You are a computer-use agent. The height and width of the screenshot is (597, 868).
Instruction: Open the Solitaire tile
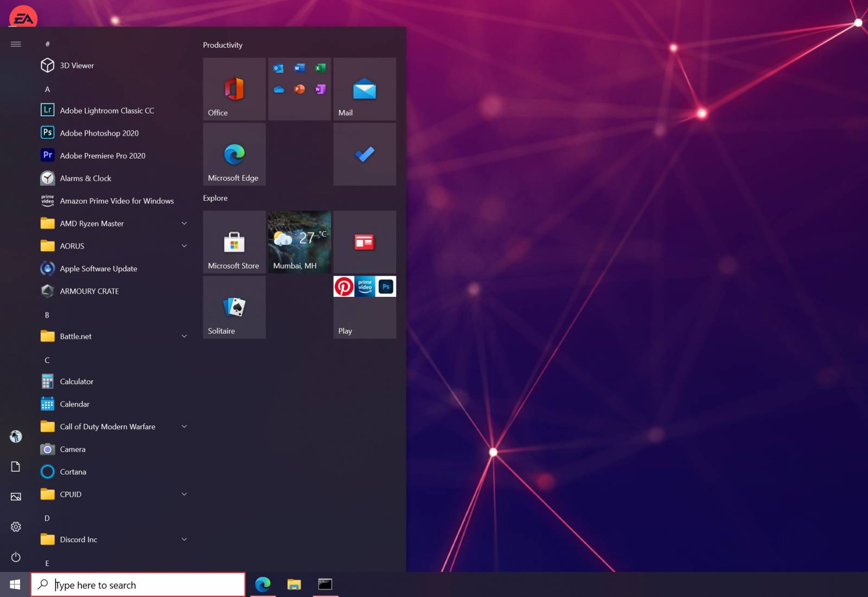pos(234,307)
